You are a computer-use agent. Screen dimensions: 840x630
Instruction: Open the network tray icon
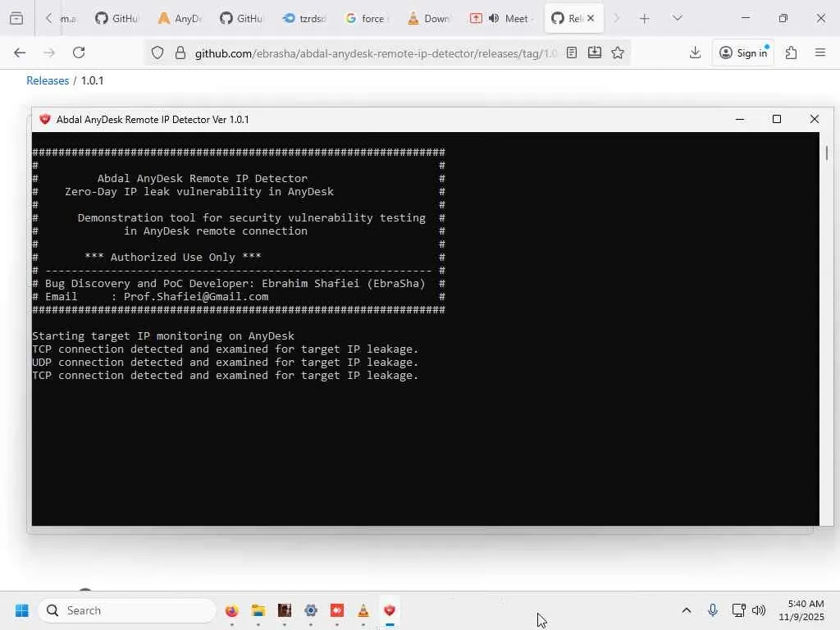(x=739, y=610)
